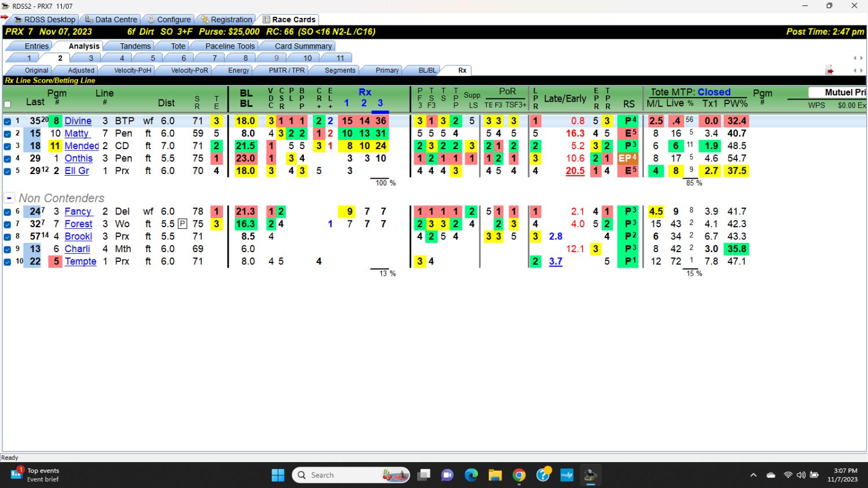Uncheck the checkbox for the Tempte row
868x488 pixels.
coord(8,262)
